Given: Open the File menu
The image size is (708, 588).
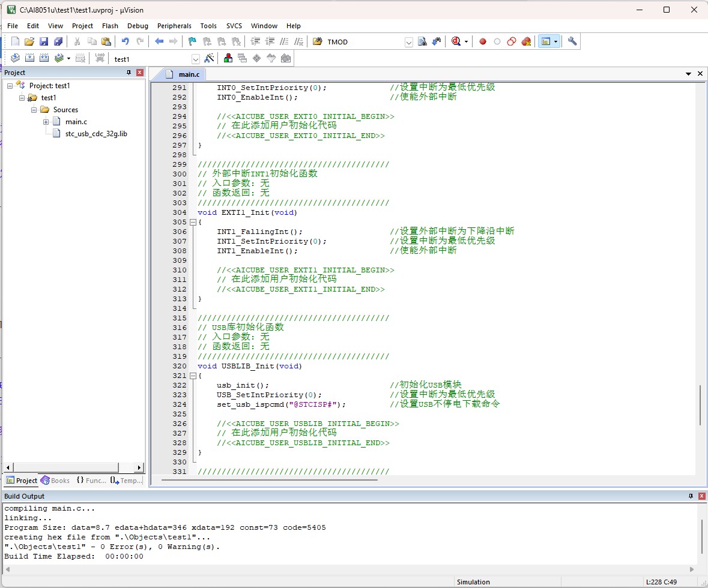Looking at the screenshot, I should [13, 26].
